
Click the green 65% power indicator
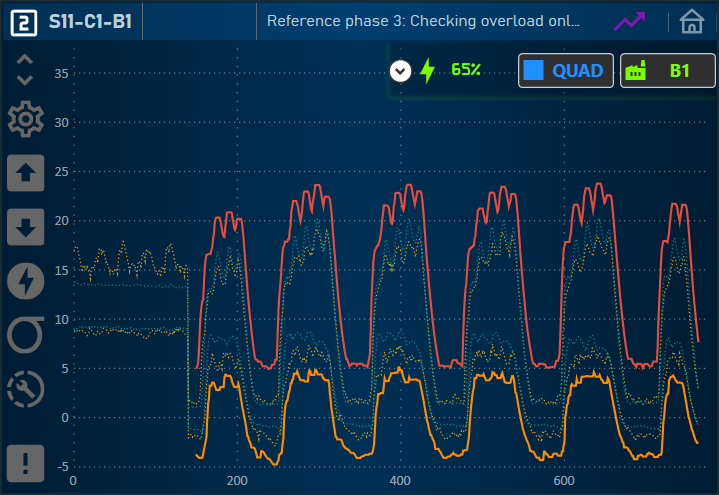466,70
